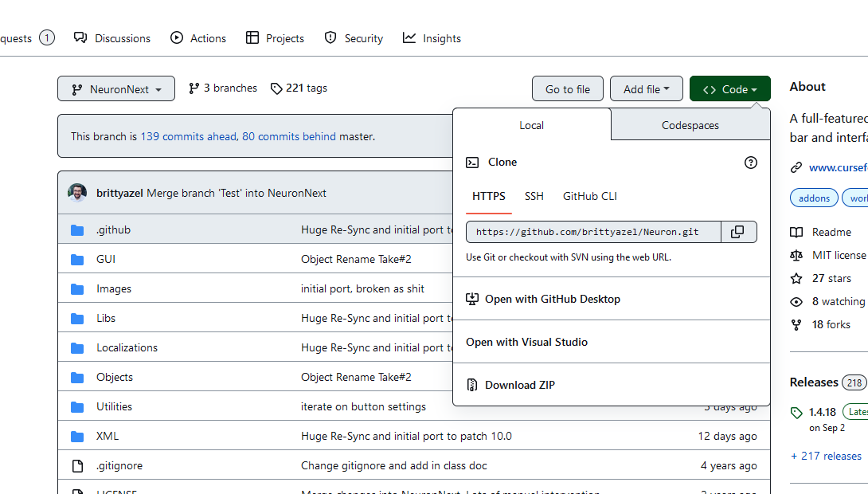Click the addons topic tag
868x494 pixels.
[x=814, y=198]
